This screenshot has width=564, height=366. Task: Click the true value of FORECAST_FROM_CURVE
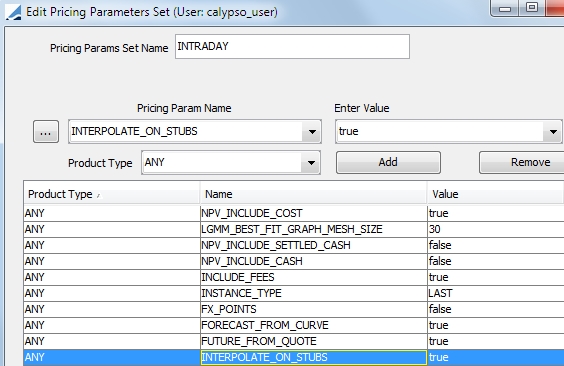point(496,325)
